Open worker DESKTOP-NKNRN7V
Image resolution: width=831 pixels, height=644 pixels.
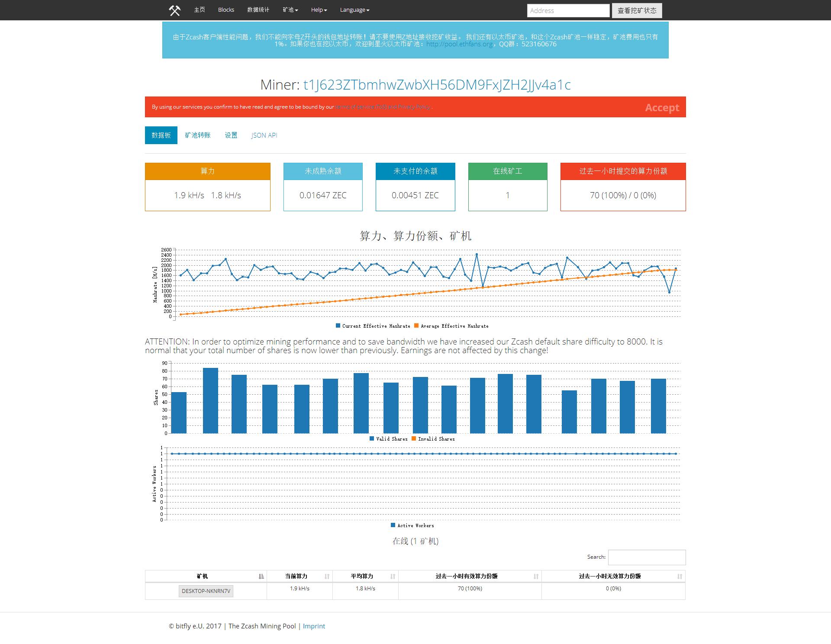[x=206, y=591]
